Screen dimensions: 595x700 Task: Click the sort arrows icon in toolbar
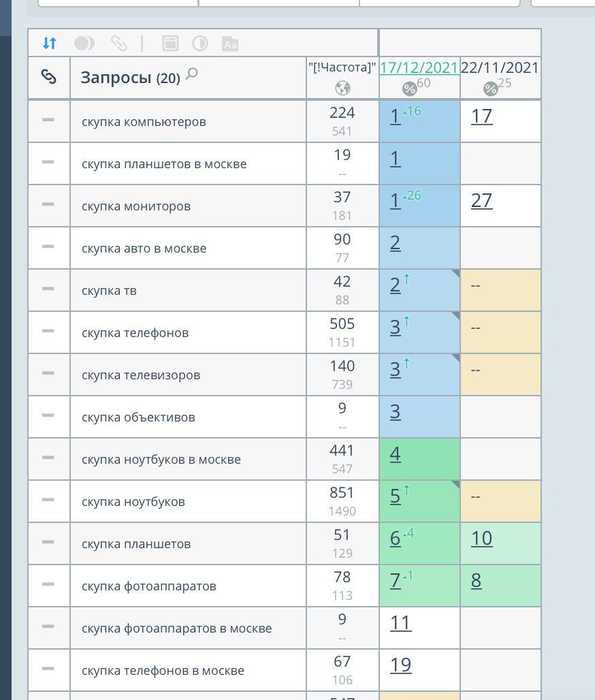coord(49,44)
